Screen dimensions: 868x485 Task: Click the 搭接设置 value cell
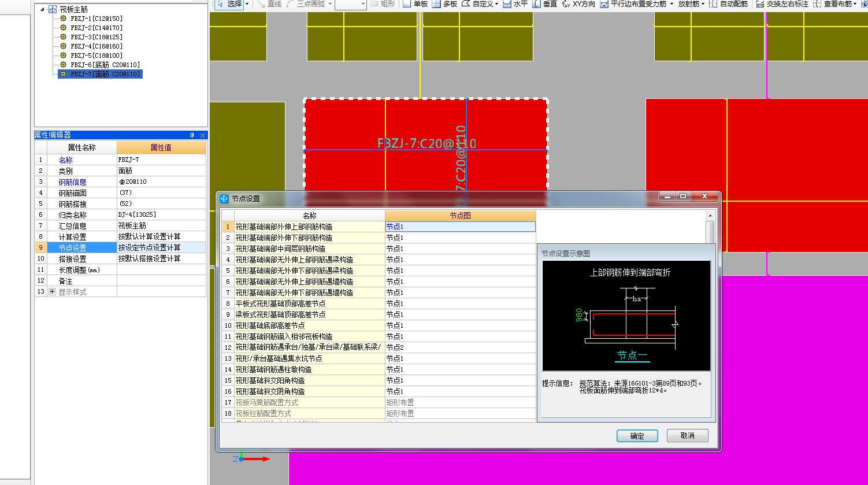(x=161, y=259)
